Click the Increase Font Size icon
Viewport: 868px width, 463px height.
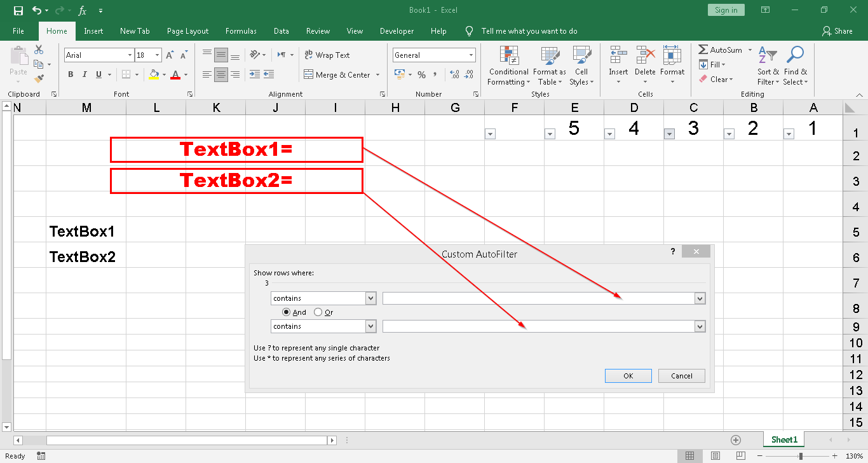pos(170,55)
